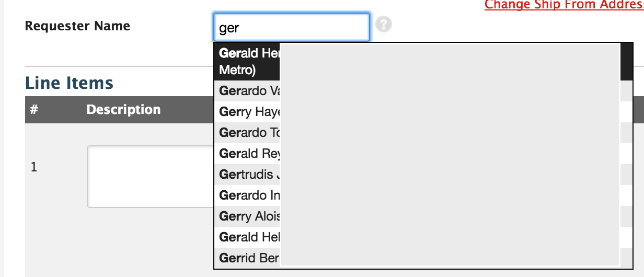The height and width of the screenshot is (277, 644).
Task: Select the "Gerardo In…" suggestion
Action: (249, 195)
